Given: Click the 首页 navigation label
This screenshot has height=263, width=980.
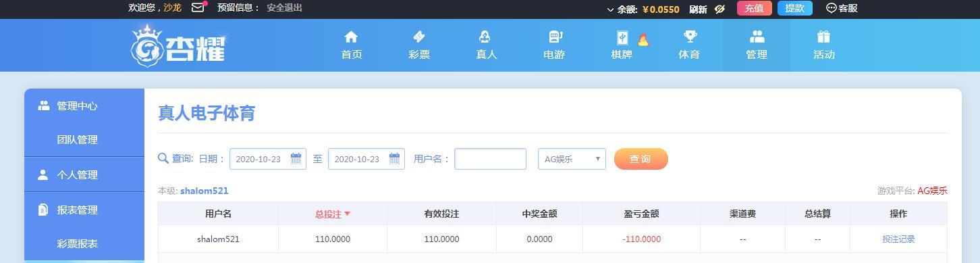Looking at the screenshot, I should point(352,55).
